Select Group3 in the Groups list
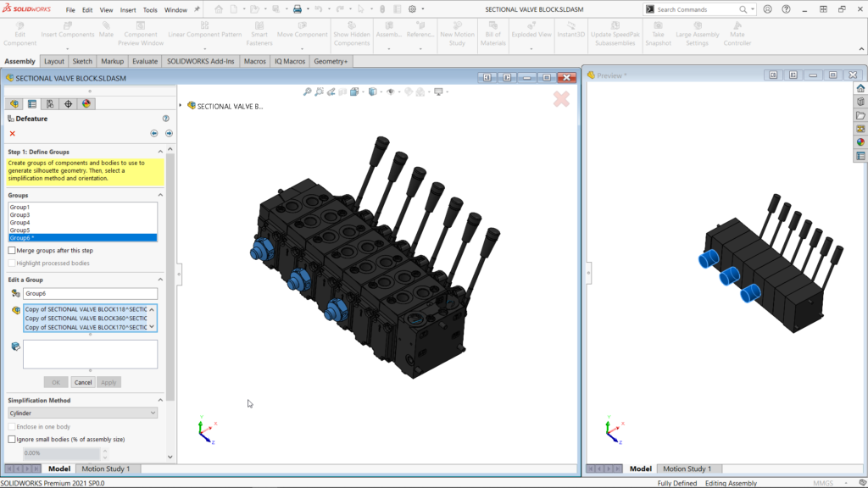This screenshot has height=488, width=868. pyautogui.click(x=82, y=214)
